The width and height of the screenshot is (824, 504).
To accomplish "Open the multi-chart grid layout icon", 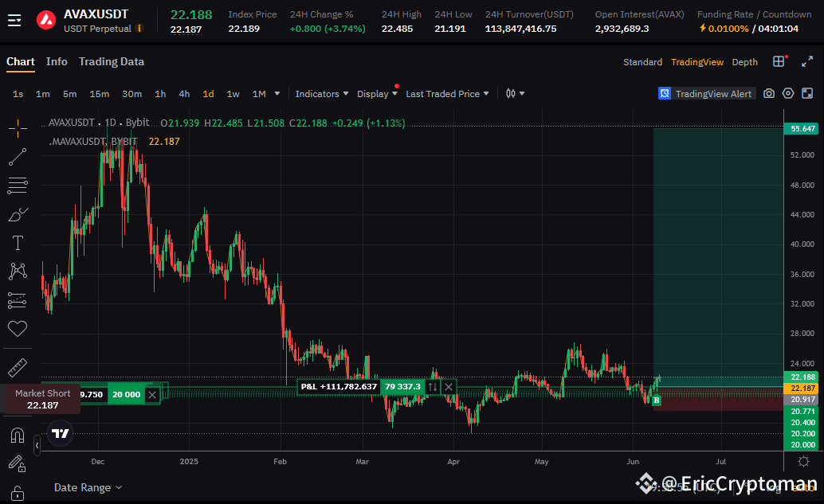I will 779,61.
